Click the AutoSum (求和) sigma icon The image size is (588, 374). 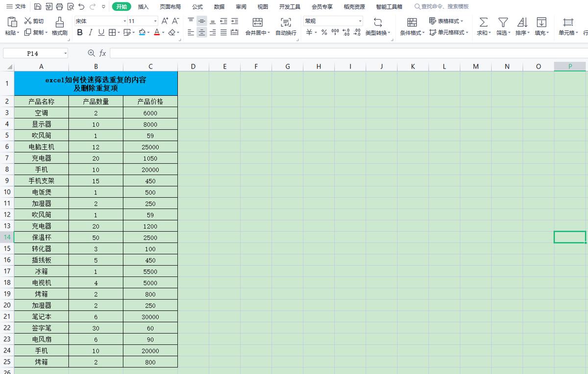[x=484, y=22]
